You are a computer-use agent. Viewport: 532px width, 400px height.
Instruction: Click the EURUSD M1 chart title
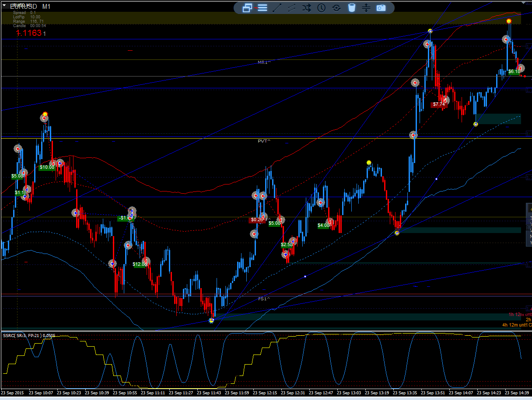point(30,7)
